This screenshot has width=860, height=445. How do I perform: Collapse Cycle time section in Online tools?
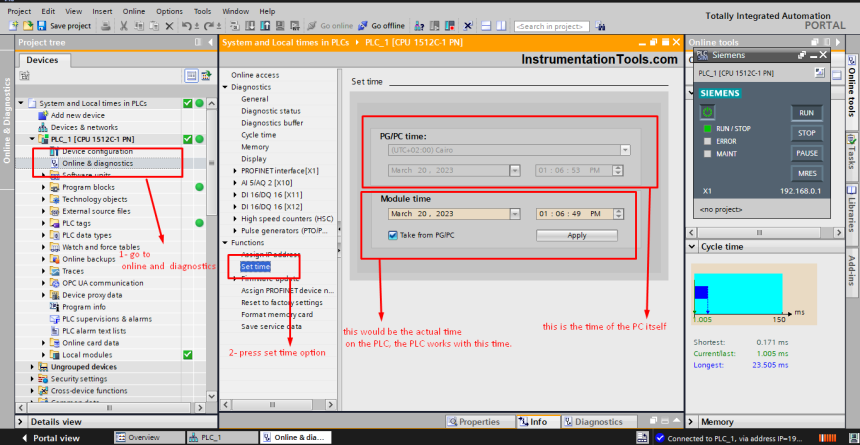(692, 247)
